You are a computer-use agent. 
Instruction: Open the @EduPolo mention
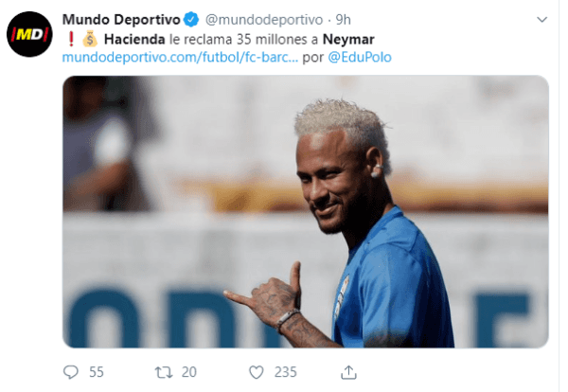click(x=360, y=57)
